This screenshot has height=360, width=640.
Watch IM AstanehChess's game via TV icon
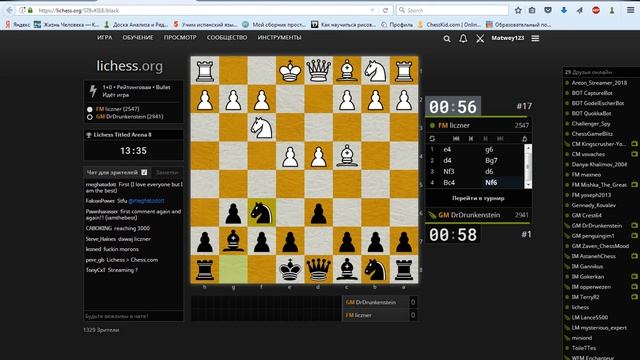[634, 256]
